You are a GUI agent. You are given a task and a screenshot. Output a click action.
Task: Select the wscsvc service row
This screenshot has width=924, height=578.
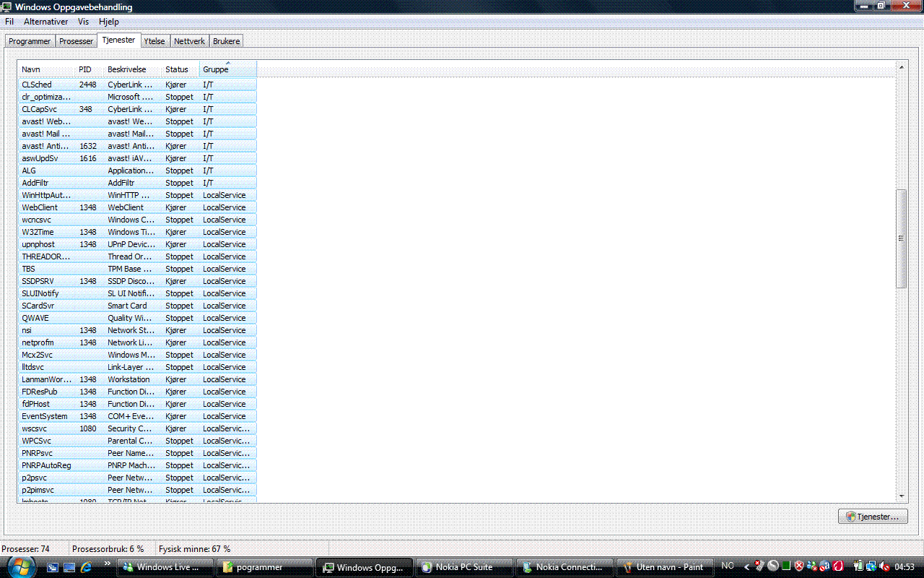tap(137, 428)
